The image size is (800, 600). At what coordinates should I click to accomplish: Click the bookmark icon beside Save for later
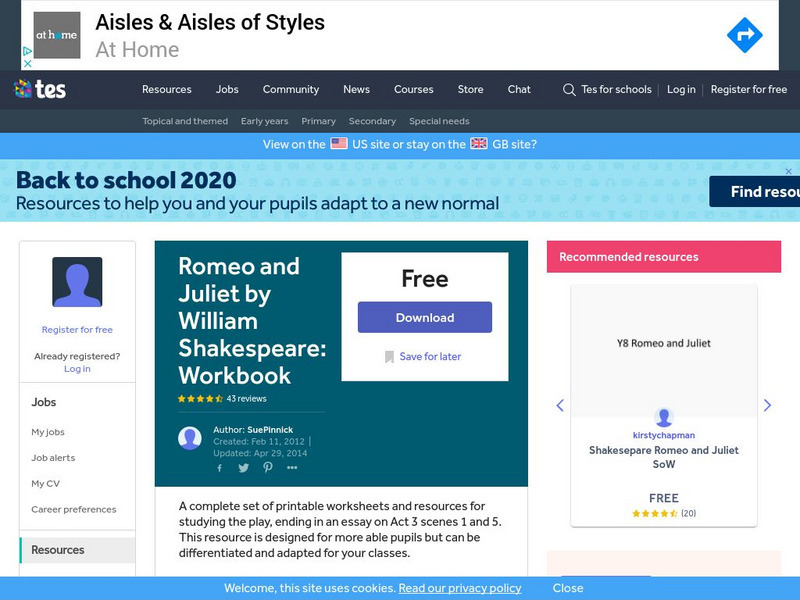point(389,357)
